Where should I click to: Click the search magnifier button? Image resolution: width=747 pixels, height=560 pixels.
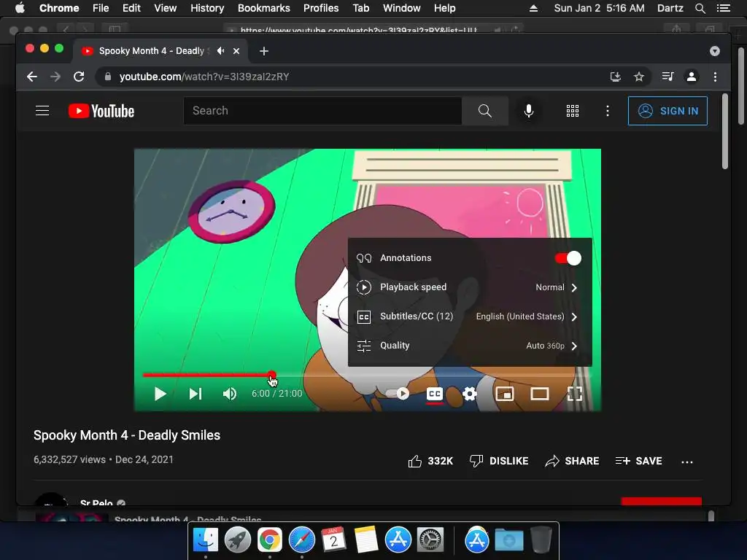(x=484, y=111)
